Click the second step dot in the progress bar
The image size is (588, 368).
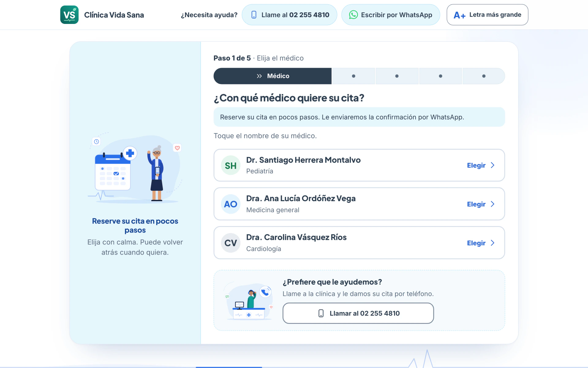(x=353, y=76)
